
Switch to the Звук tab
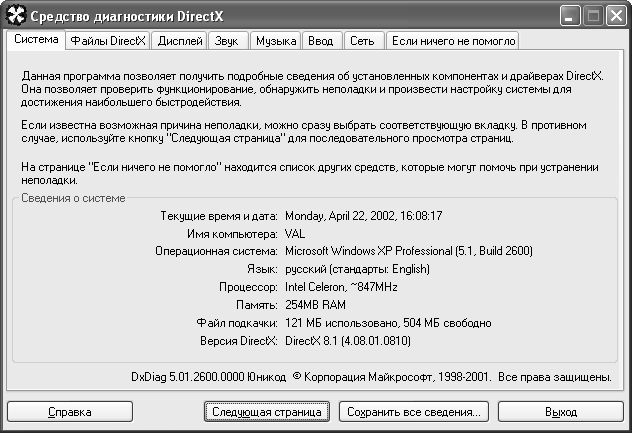[x=228, y=41]
